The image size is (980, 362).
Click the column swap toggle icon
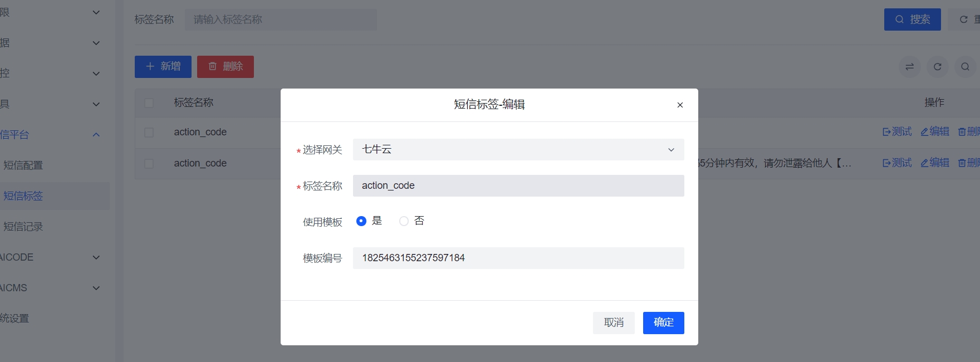(x=910, y=67)
